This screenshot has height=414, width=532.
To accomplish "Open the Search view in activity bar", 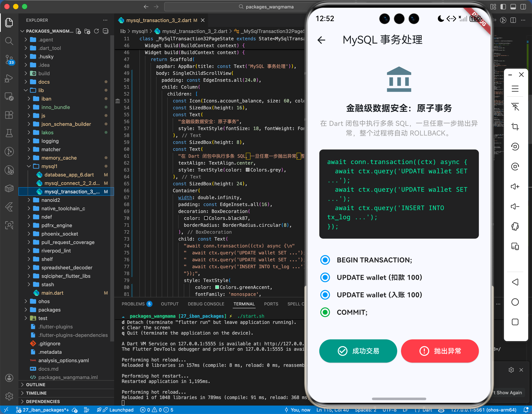I will (x=9, y=41).
